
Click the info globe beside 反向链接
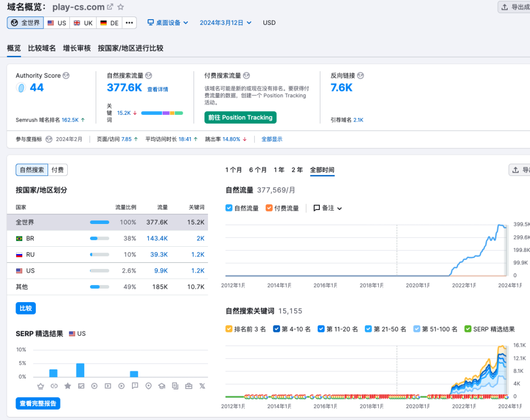click(361, 76)
